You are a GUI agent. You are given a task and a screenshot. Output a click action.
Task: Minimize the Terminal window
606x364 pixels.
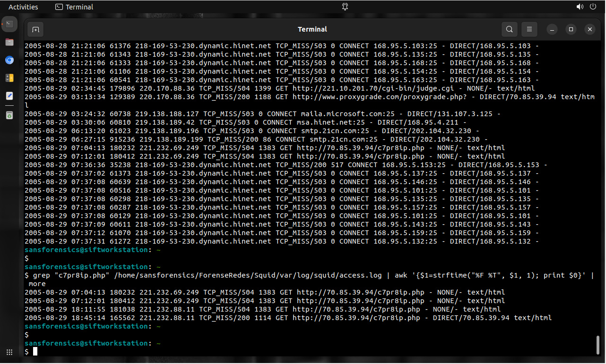tap(552, 29)
